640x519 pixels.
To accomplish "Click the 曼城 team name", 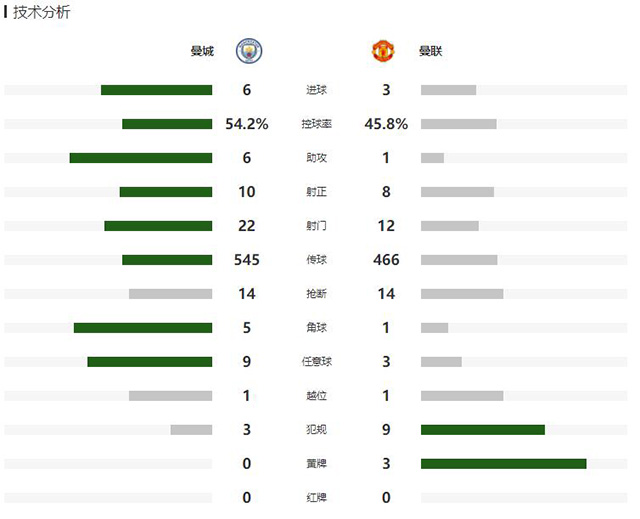I will pos(202,51).
